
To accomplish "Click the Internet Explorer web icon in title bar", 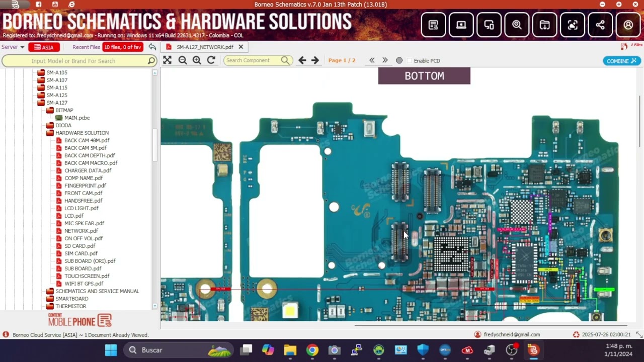I will 71,5.
